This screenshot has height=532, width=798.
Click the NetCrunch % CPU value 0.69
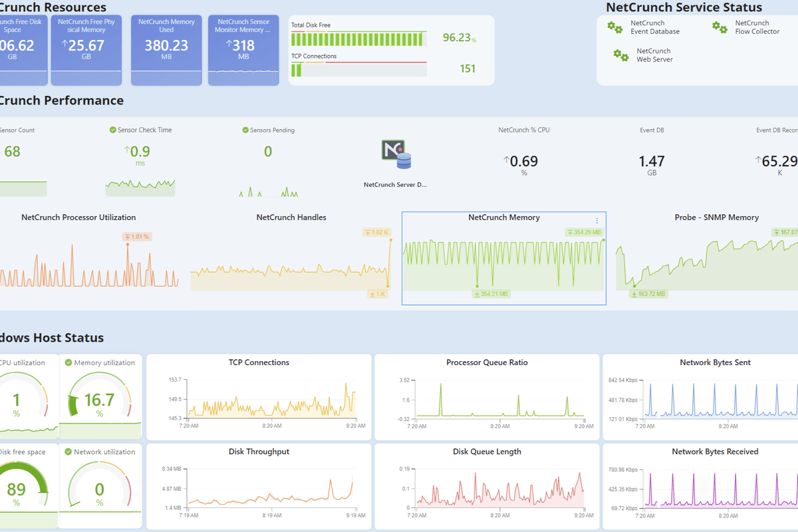pos(521,161)
